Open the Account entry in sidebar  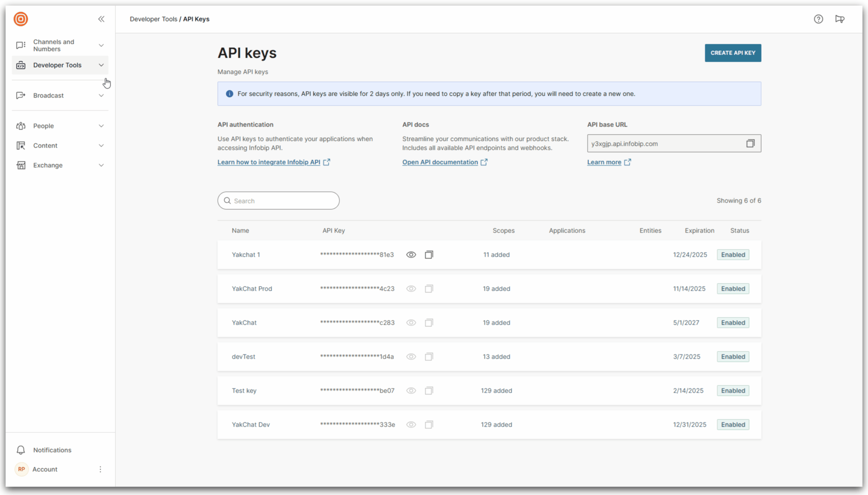coord(45,469)
